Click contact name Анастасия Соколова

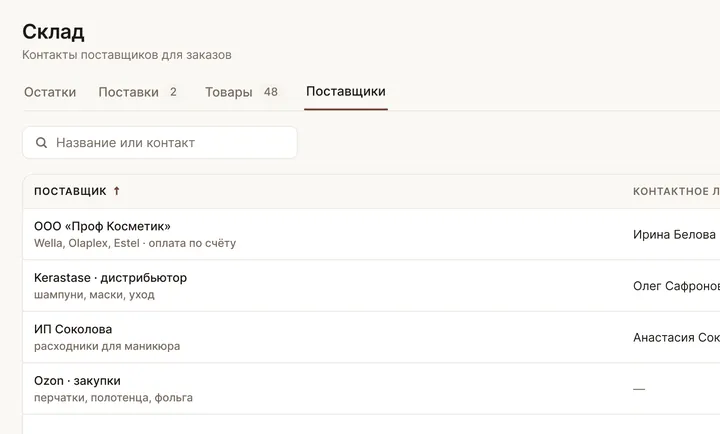(x=676, y=338)
